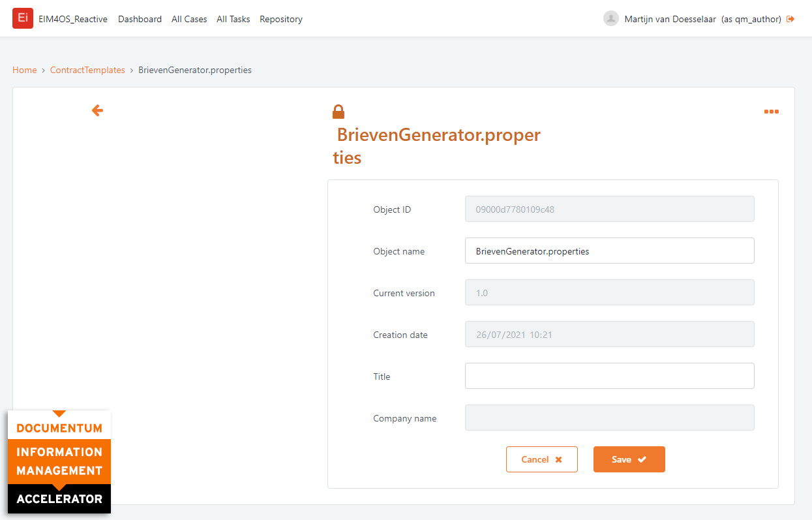Click the orange padlock icon above title

(338, 112)
